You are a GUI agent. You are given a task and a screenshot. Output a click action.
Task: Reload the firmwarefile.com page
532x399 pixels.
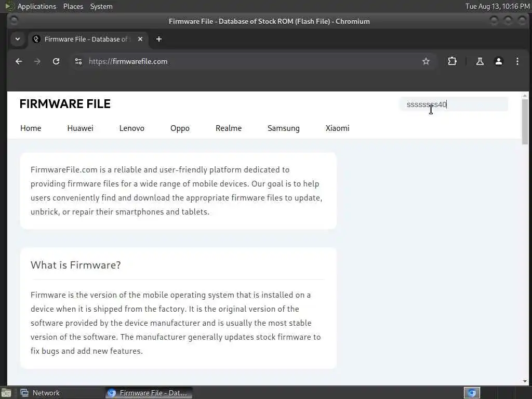pos(56,61)
